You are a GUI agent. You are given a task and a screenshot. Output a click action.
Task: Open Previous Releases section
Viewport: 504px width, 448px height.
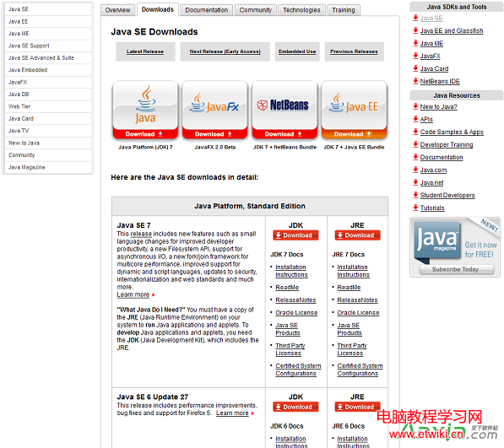pos(354,51)
